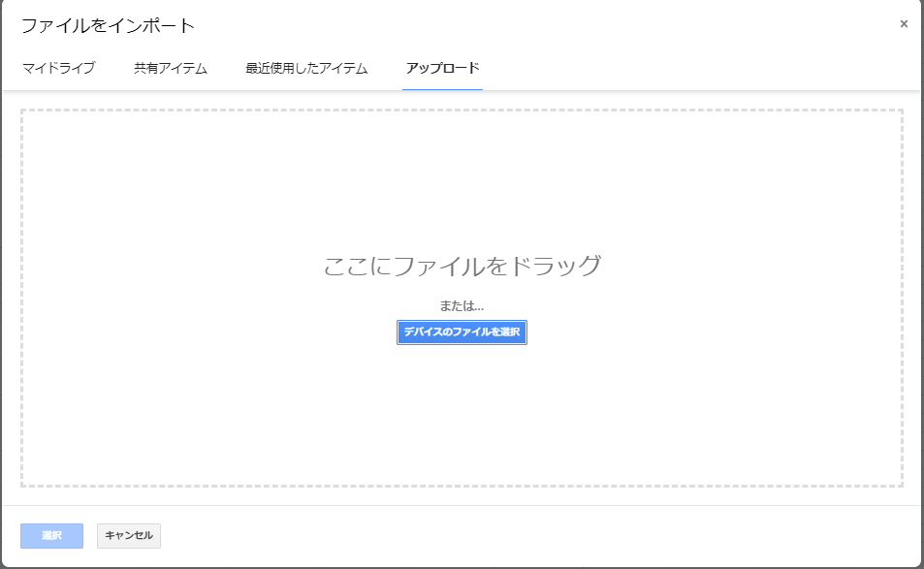Click the dashed top border of the drop zone
This screenshot has height=569, width=924.
coord(462,110)
